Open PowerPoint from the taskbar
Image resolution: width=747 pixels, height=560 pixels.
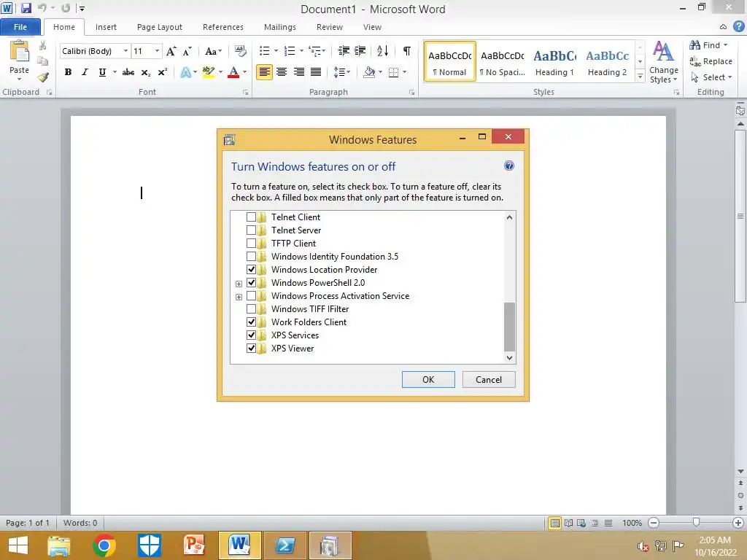pyautogui.click(x=194, y=545)
